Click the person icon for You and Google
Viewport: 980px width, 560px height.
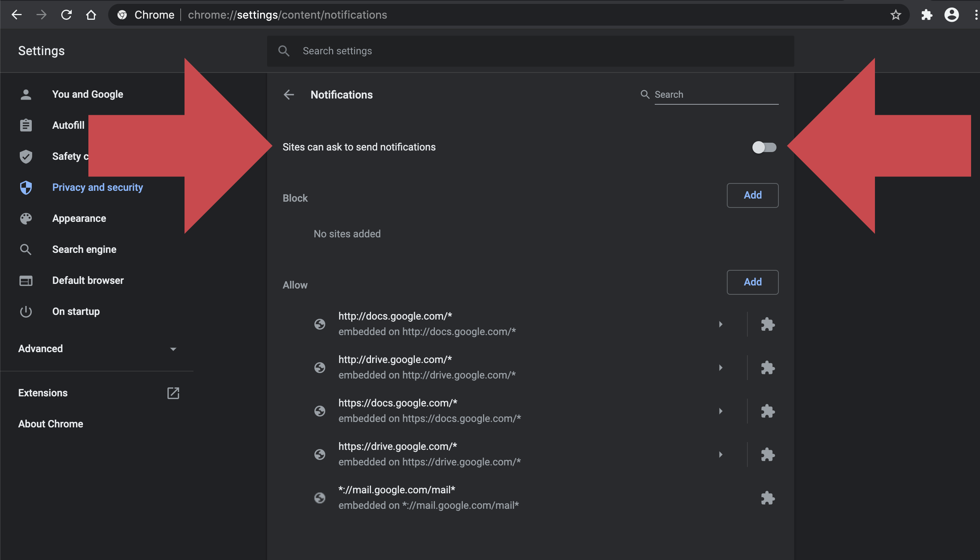pos(26,95)
